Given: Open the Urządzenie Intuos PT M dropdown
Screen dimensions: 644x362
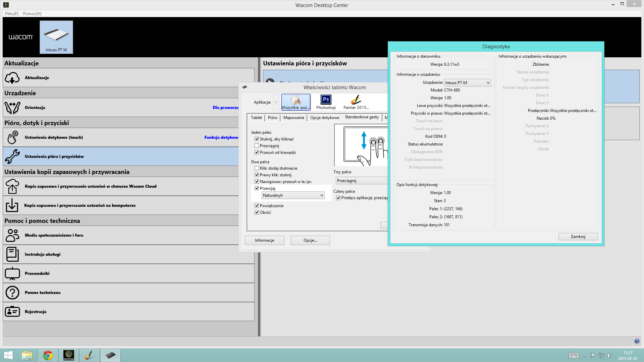Looking at the screenshot, I should coord(467,83).
